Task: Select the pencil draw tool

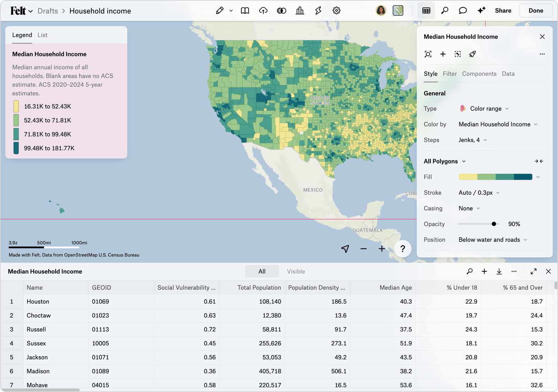Action: [220, 11]
